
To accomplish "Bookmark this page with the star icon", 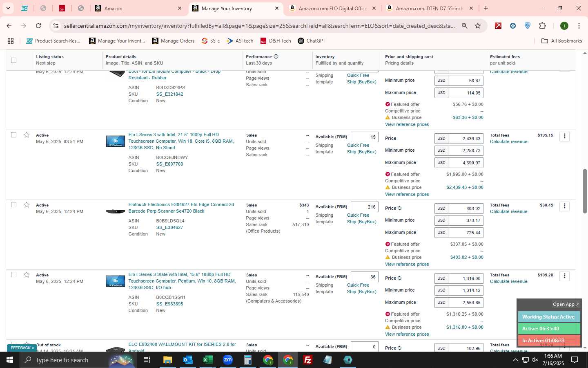I will click(478, 26).
